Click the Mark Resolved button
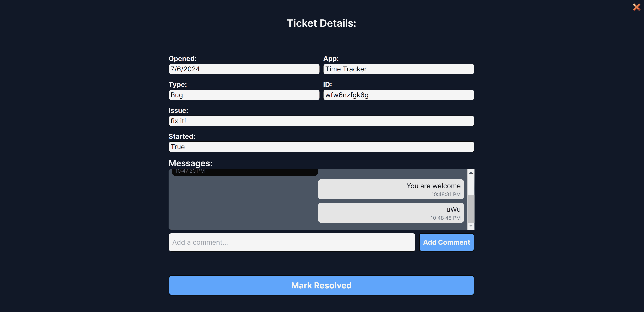 coord(322,285)
